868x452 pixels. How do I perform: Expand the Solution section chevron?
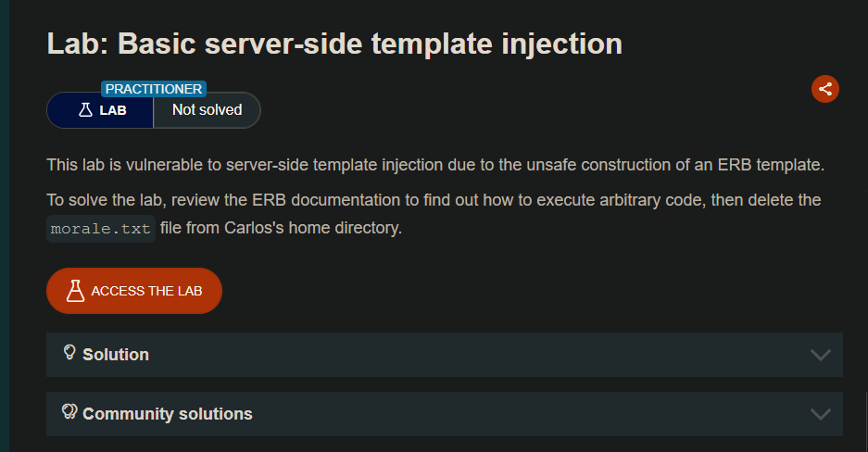pyautogui.click(x=820, y=355)
